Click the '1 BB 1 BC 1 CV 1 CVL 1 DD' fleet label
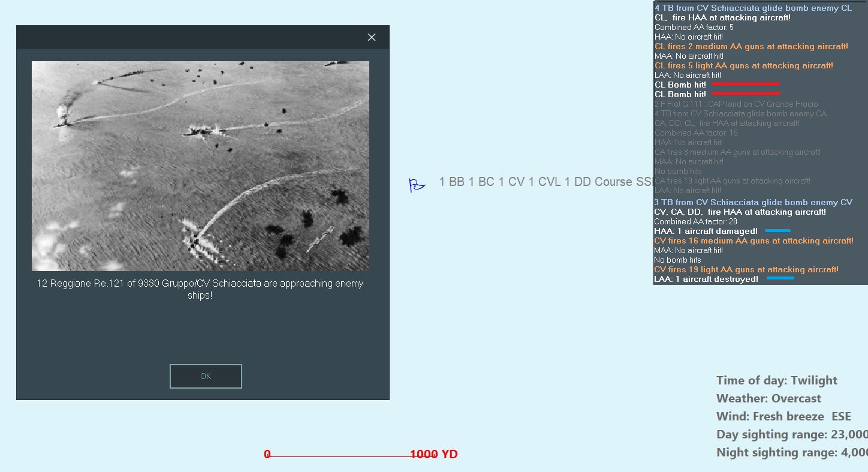This screenshot has width=868, height=472. coord(545,182)
